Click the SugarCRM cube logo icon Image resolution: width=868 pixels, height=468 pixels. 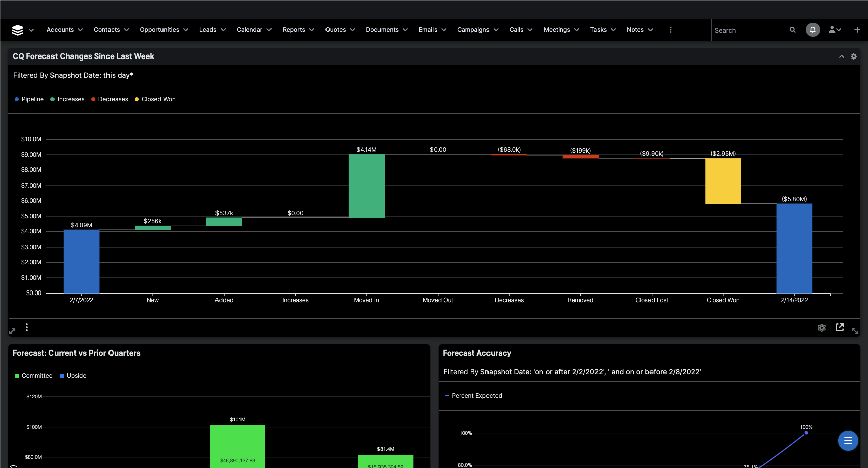(x=18, y=30)
